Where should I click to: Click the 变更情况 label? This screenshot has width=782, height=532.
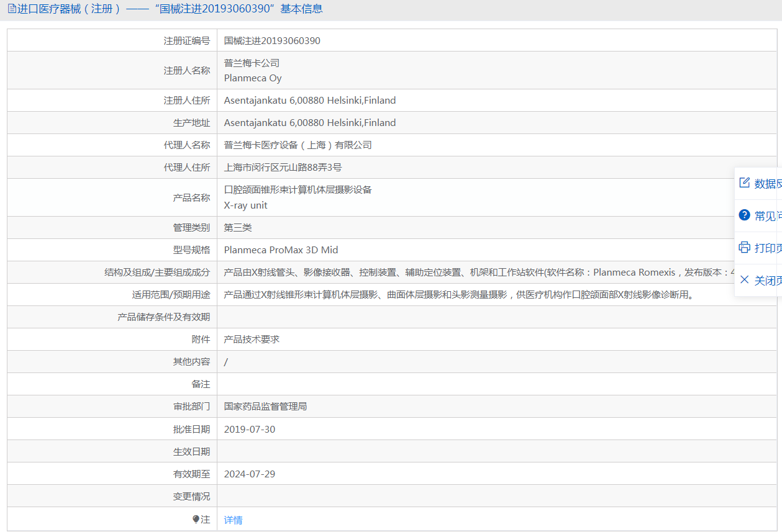[191, 497]
